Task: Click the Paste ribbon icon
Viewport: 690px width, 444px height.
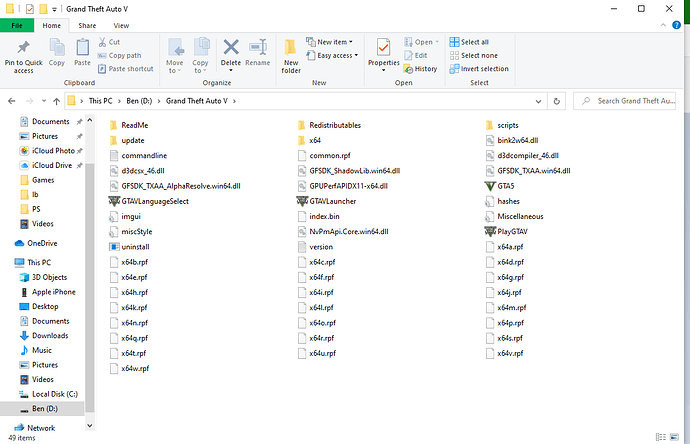Action: [x=82, y=48]
